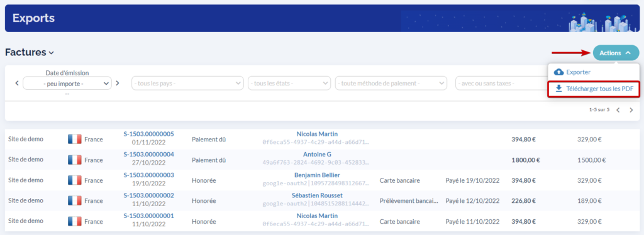Open invoice S-1503.00000002

point(148,195)
